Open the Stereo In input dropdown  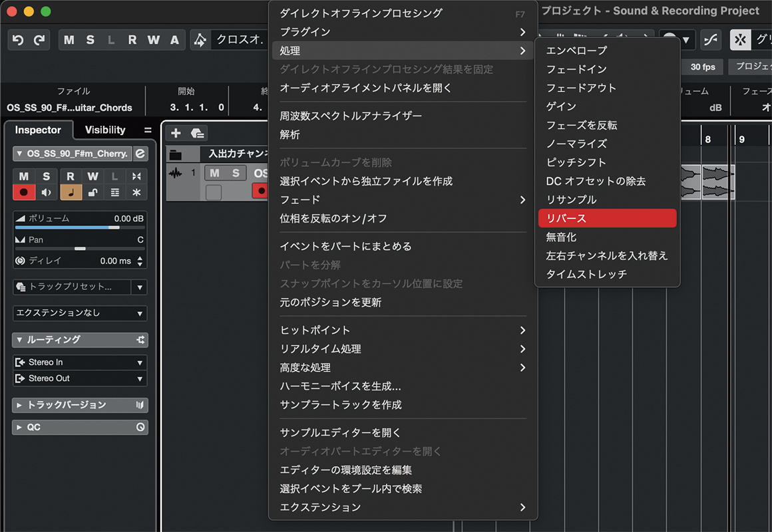coord(80,362)
